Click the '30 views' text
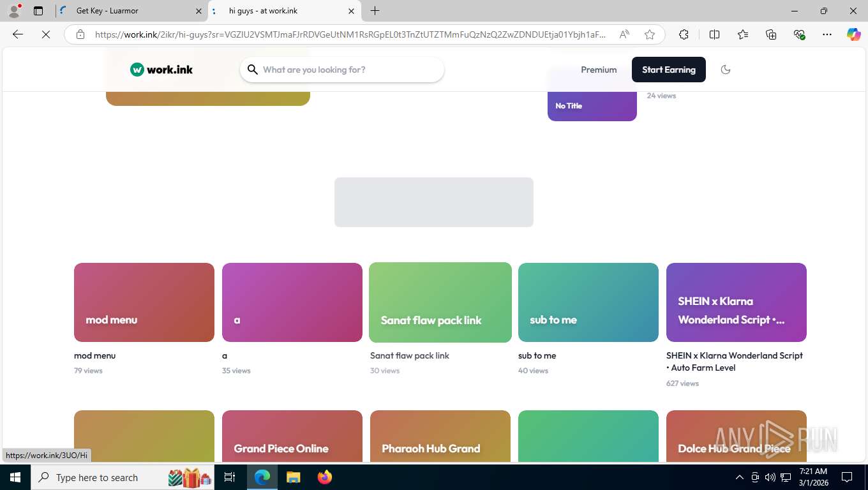 [x=385, y=371]
